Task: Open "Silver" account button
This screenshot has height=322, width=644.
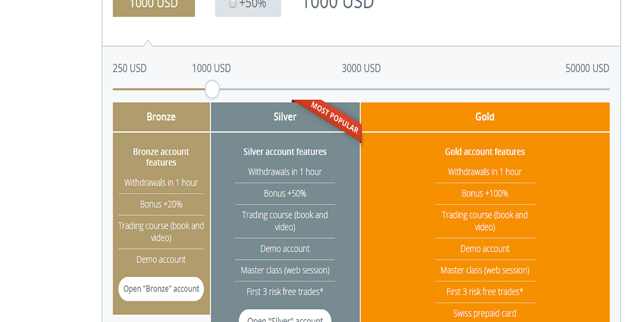Action: click(285, 316)
